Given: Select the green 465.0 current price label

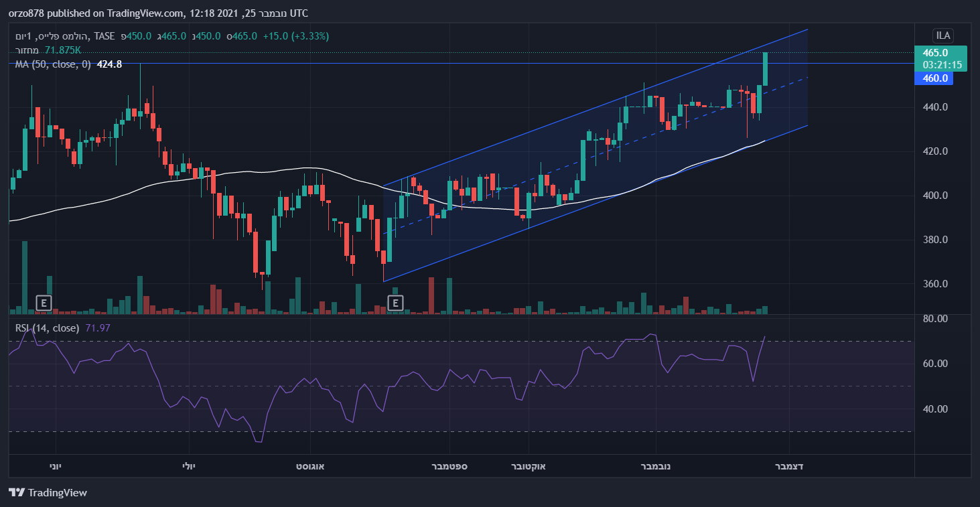Looking at the screenshot, I should pos(935,52).
